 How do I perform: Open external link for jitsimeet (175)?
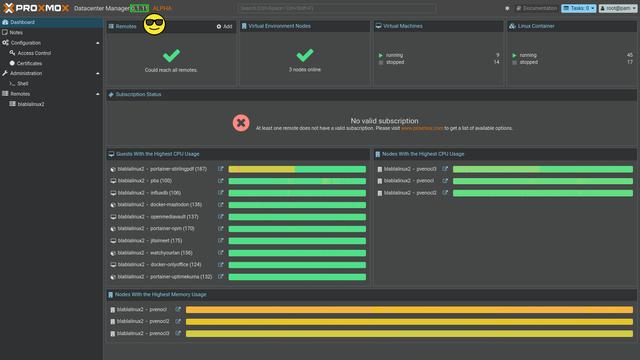[x=220, y=240]
